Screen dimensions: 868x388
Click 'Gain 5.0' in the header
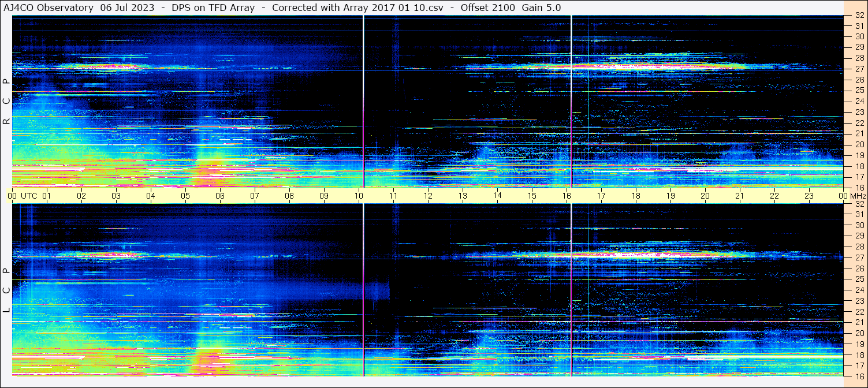click(541, 8)
